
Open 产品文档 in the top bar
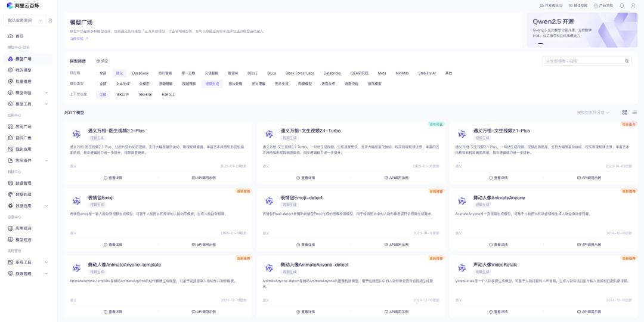(x=603, y=6)
